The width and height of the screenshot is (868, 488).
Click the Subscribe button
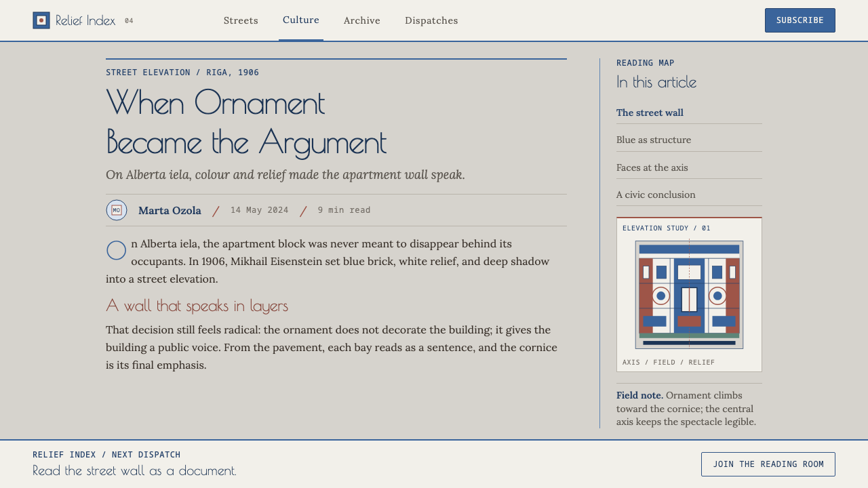[x=800, y=20]
